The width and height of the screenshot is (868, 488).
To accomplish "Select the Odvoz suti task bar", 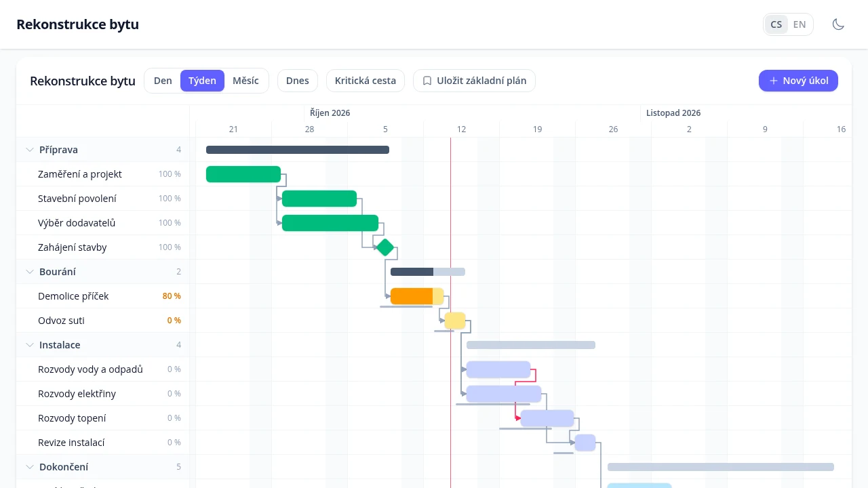I will click(455, 321).
